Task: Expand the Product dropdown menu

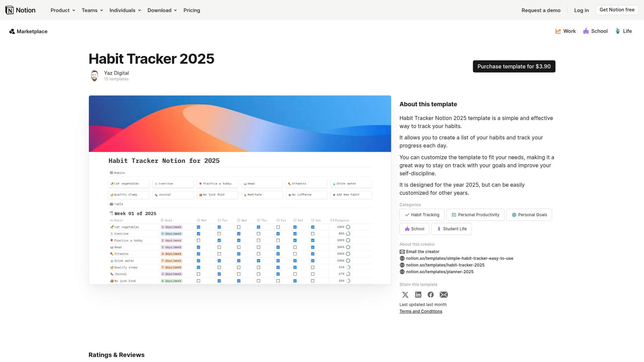Action: point(63,10)
